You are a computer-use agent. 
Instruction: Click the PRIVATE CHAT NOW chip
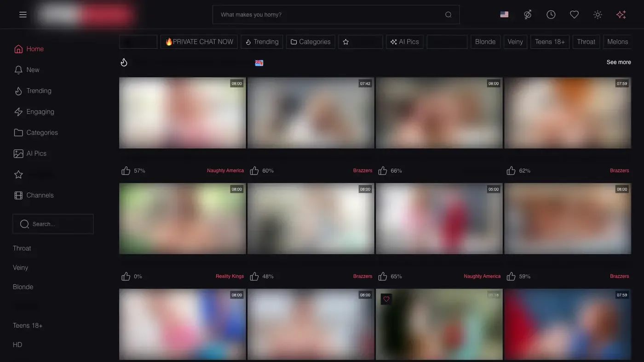point(199,42)
